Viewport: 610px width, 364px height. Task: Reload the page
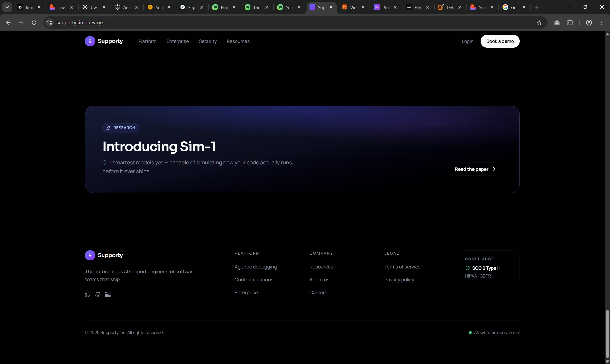pos(34,23)
